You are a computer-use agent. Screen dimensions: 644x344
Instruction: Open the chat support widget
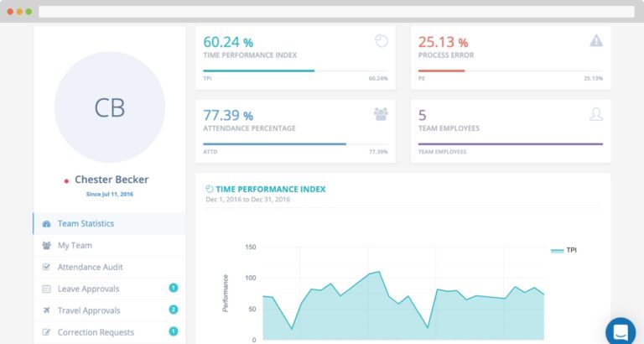click(621, 331)
